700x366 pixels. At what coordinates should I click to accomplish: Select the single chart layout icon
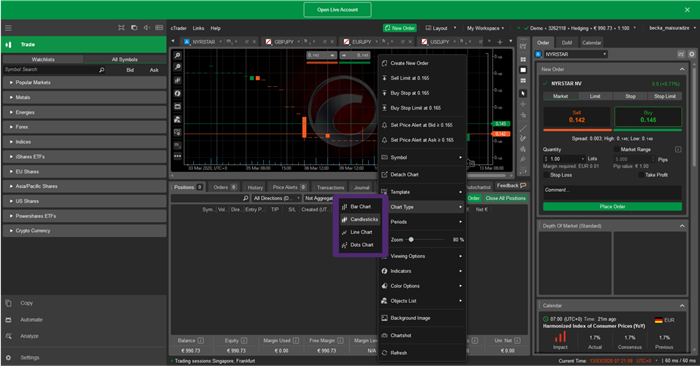pos(523,70)
